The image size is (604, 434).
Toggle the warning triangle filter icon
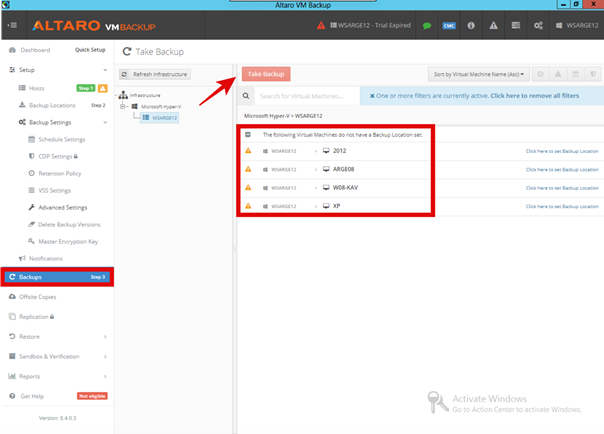(558, 74)
